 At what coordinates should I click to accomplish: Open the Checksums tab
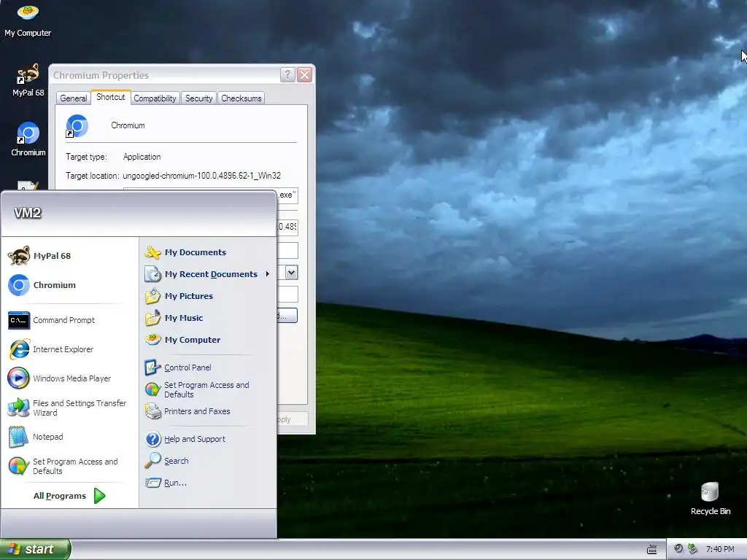[241, 98]
